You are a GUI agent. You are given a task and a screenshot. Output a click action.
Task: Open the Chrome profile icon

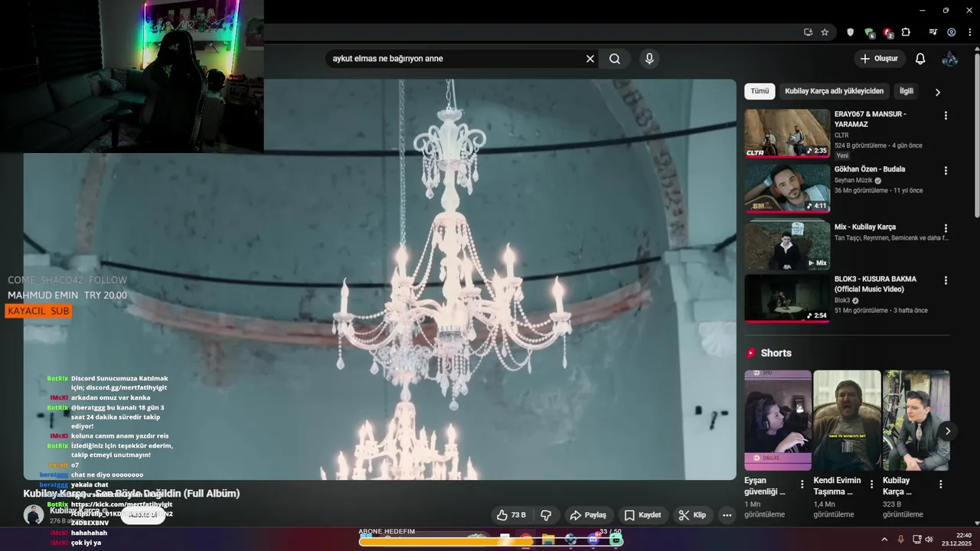coord(952,32)
